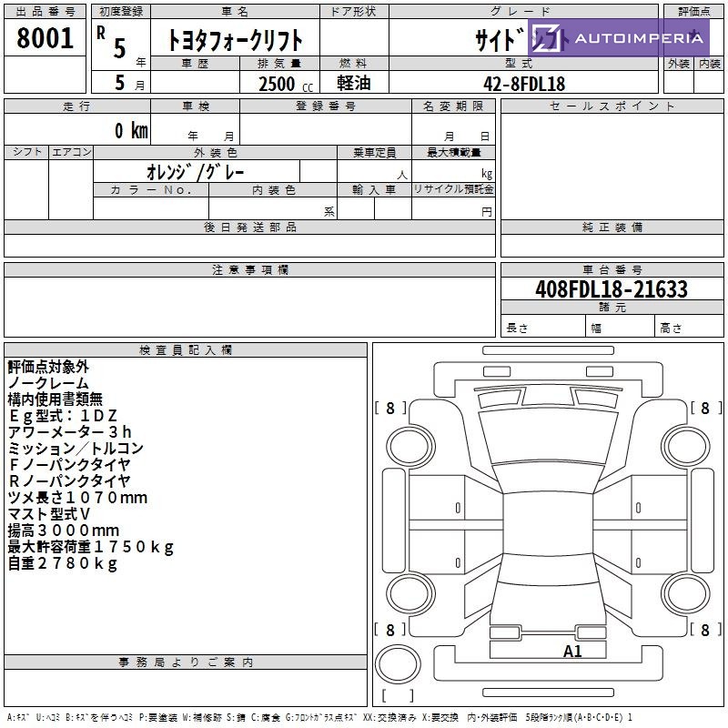728x728 pixels.
Task: Click the "車台番号" header
Action: click(612, 269)
